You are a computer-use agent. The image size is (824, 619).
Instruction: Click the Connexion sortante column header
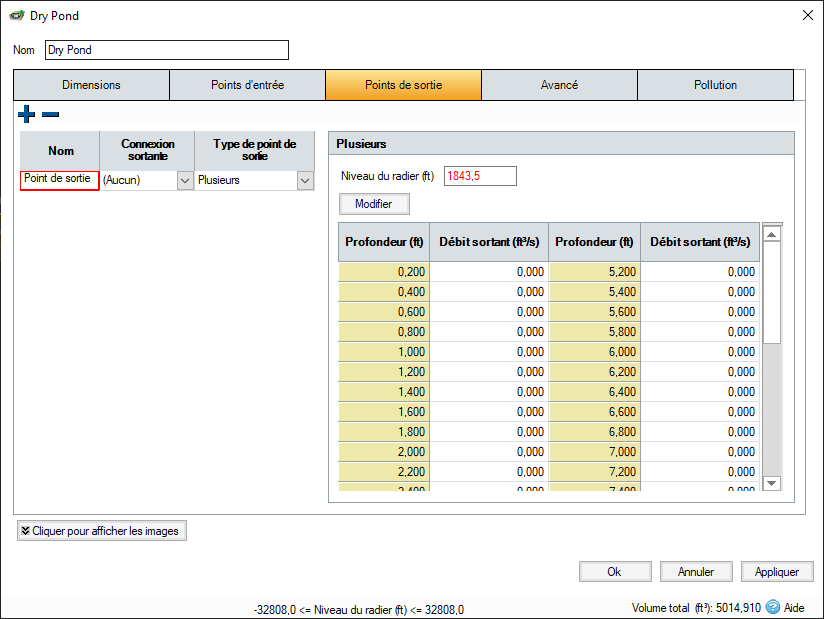click(x=147, y=150)
